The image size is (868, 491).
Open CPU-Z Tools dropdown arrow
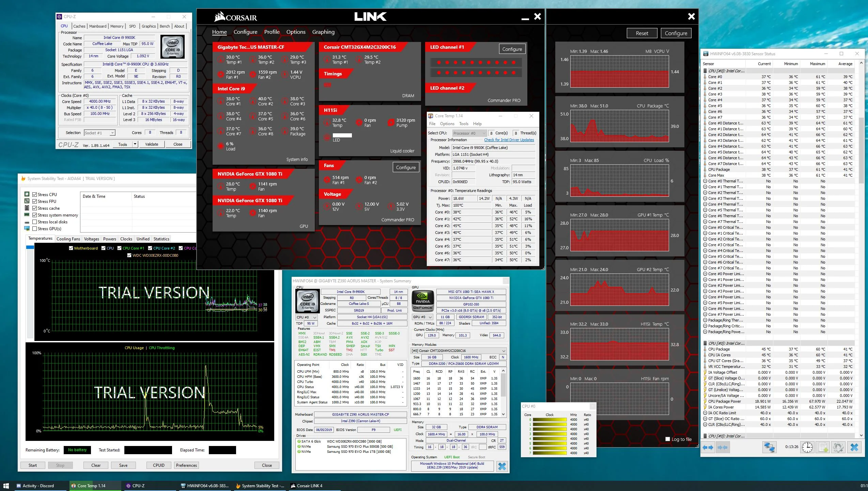click(x=135, y=144)
